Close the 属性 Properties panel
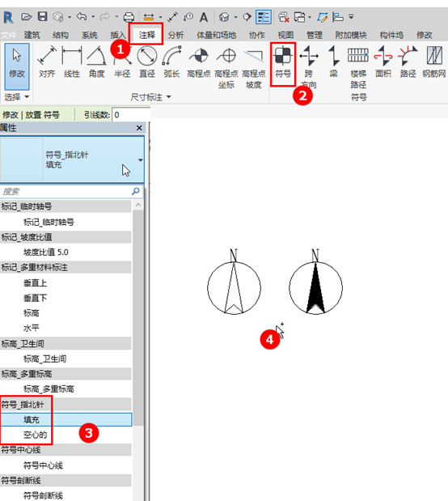The height and width of the screenshot is (501, 448). pyautogui.click(x=139, y=128)
